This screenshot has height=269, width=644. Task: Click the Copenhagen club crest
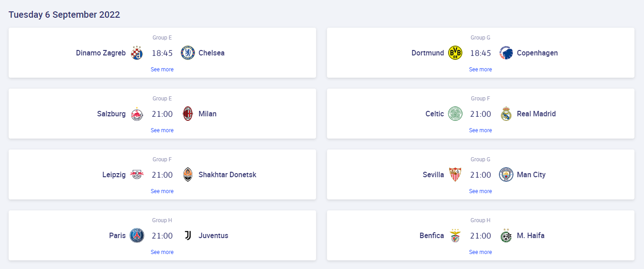tap(506, 53)
